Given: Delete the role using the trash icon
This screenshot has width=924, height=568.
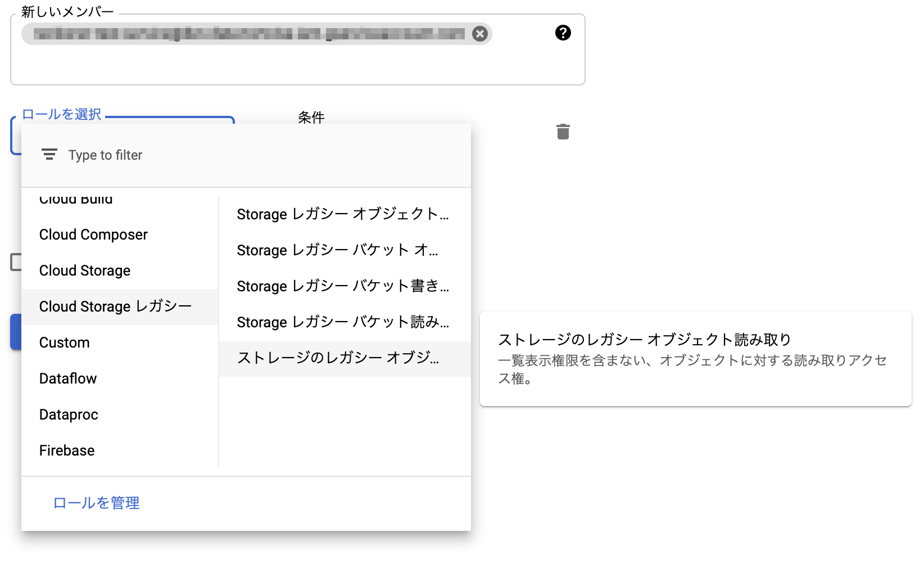Looking at the screenshot, I should coord(563,132).
